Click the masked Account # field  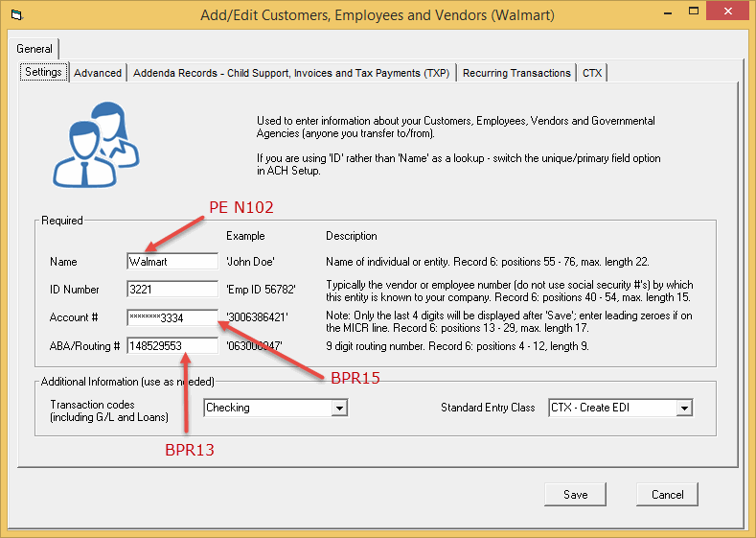coord(172,317)
